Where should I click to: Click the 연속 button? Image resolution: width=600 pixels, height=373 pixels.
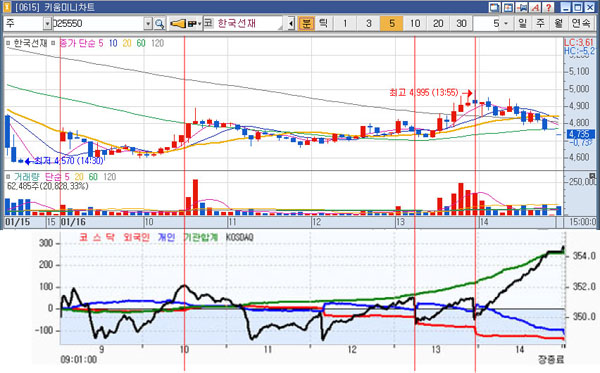click(x=581, y=23)
